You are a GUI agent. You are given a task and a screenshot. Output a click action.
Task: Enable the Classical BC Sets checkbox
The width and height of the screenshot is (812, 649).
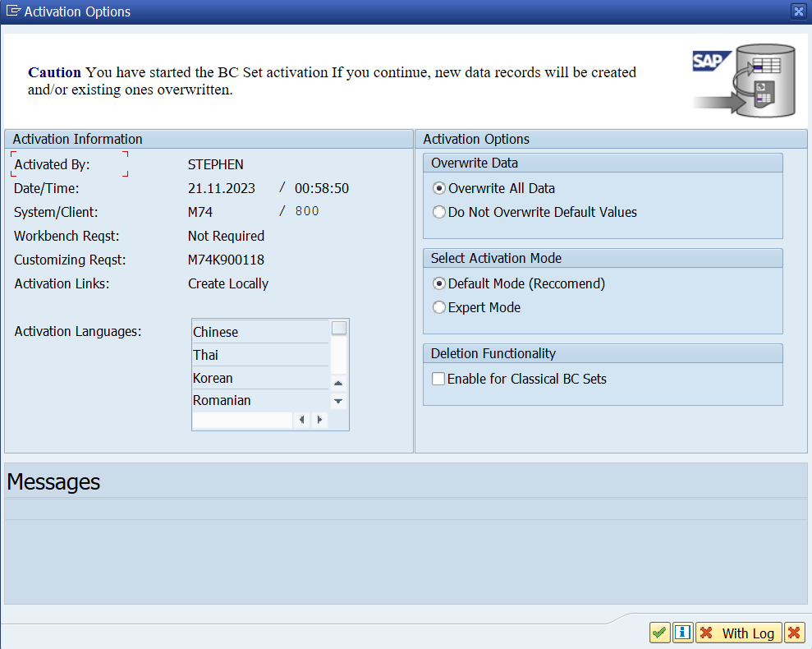coord(438,379)
